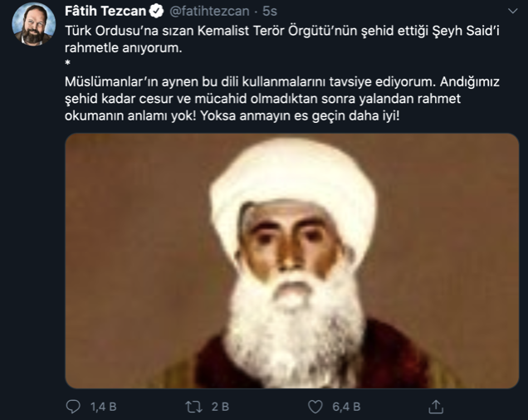The width and height of the screenshot is (528, 420).
Task: Expand tweet options with chevron arrow
Action: pyautogui.click(x=512, y=11)
